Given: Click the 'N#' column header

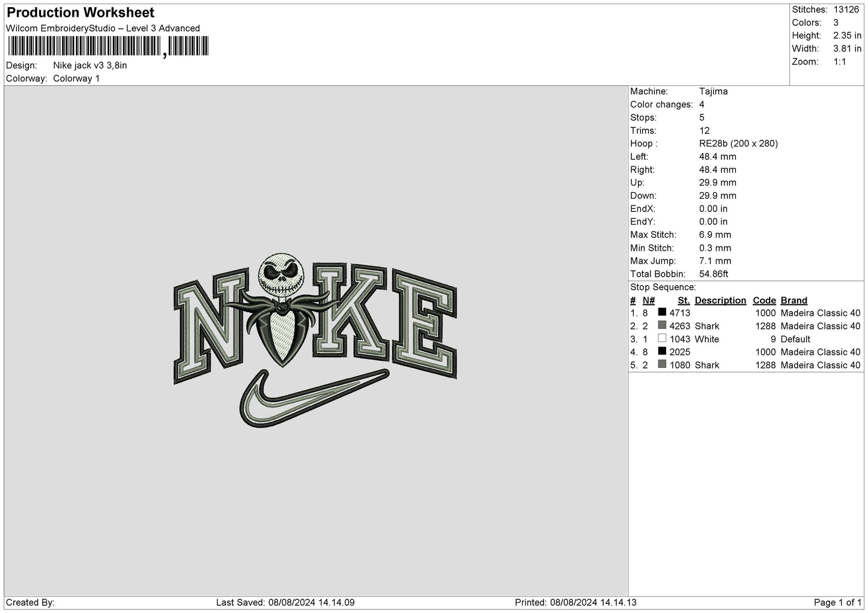Looking at the screenshot, I should click(x=649, y=300).
